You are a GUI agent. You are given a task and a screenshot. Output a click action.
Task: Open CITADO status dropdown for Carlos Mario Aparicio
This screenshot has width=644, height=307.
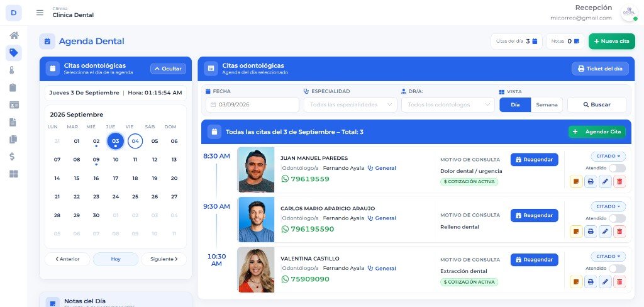click(608, 206)
